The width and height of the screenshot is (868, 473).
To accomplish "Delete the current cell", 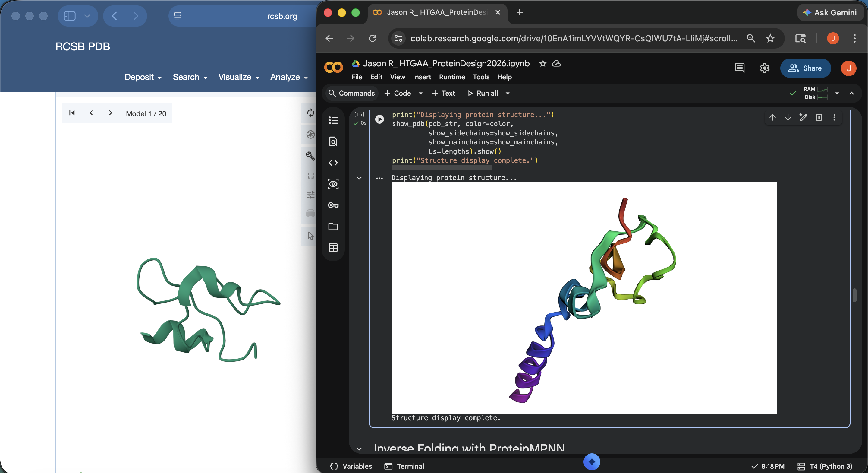I will tap(819, 117).
